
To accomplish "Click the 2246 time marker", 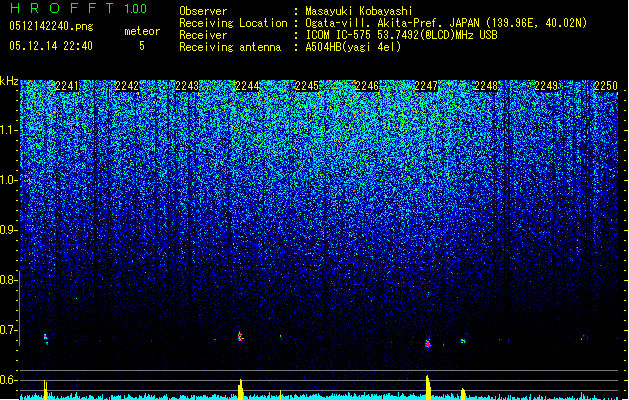I will click(367, 86).
